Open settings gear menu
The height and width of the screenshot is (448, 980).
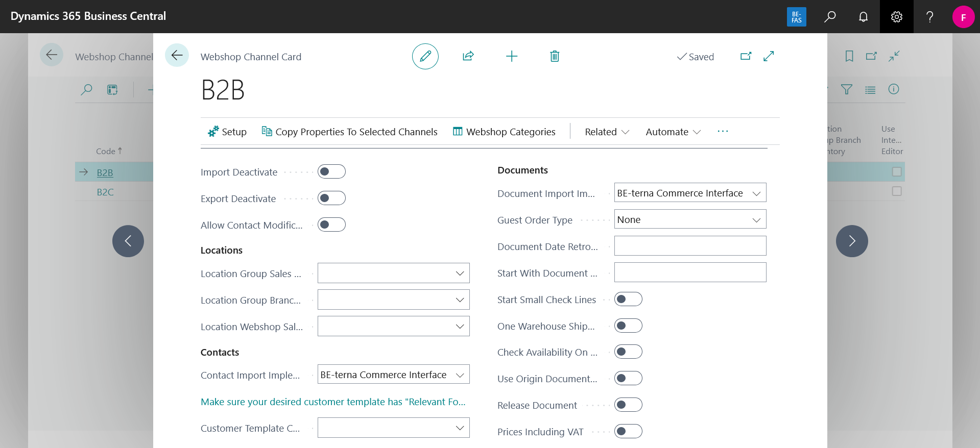[897, 17]
